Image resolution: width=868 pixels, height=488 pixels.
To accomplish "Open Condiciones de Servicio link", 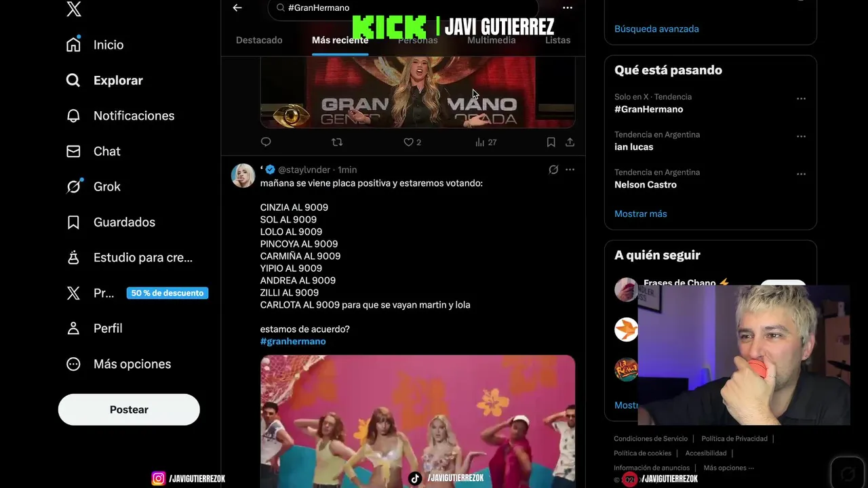I will click(x=650, y=439).
